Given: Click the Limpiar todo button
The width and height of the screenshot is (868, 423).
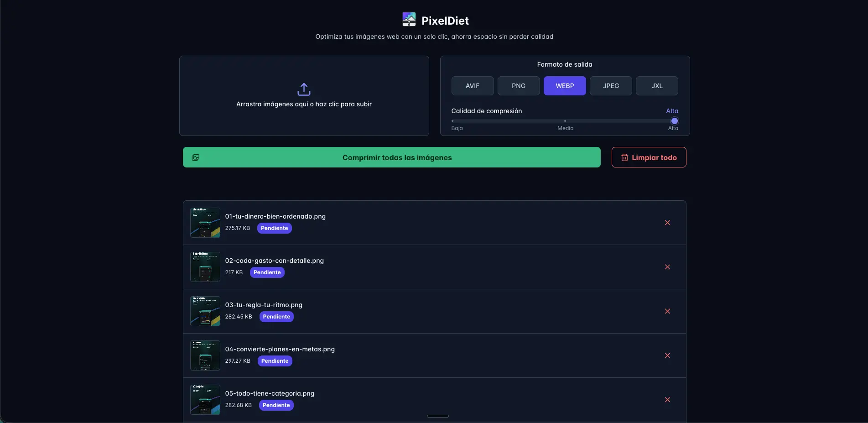Looking at the screenshot, I should click(649, 157).
